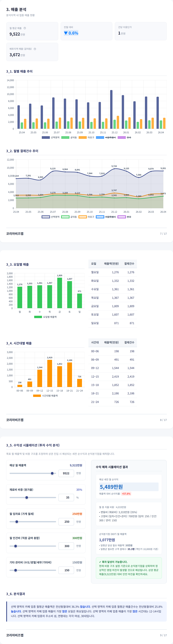The image size is (173, 644).
Task: Click the 금 bar labeled 1,809
Action: coord(60,293)
